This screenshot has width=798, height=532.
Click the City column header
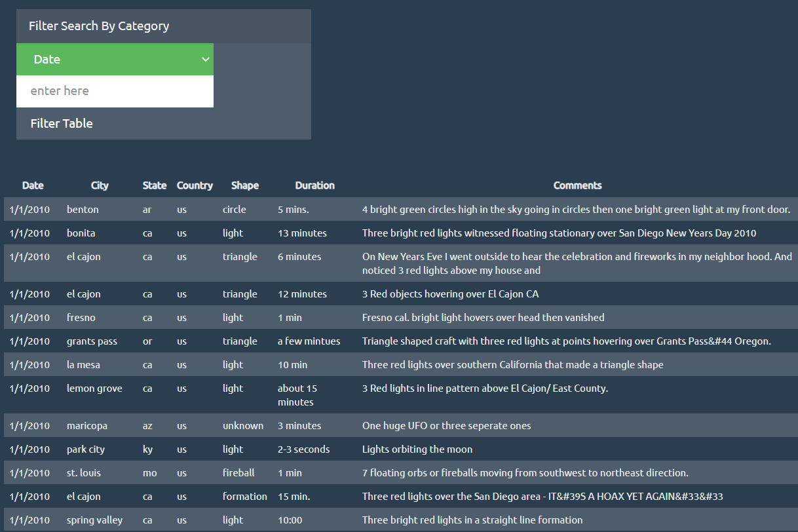(100, 185)
